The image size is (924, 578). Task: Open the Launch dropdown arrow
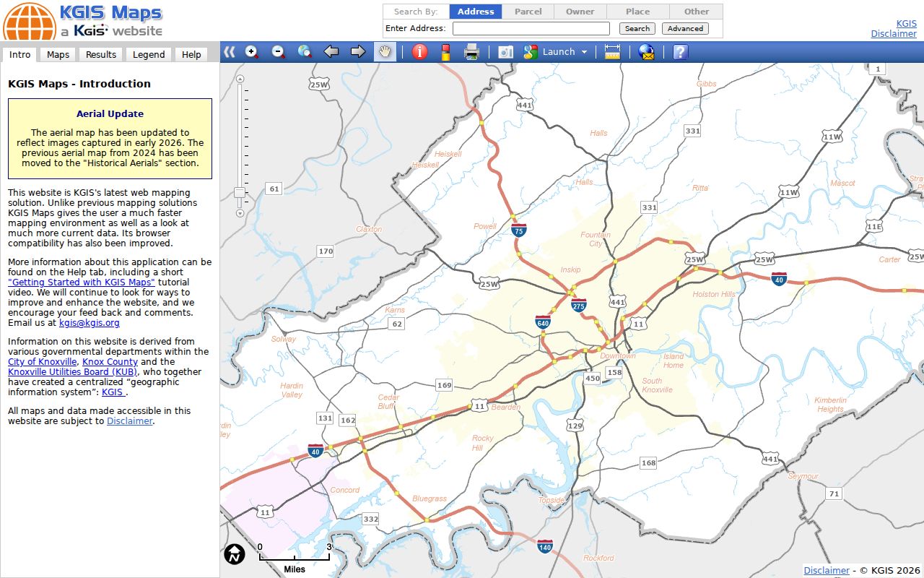coord(584,52)
